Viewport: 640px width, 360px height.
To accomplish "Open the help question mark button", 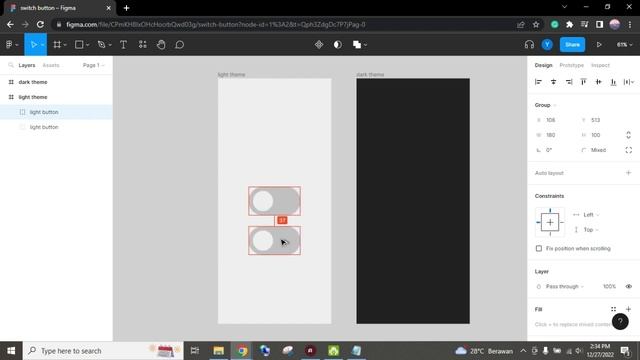I will pyautogui.click(x=620, y=322).
